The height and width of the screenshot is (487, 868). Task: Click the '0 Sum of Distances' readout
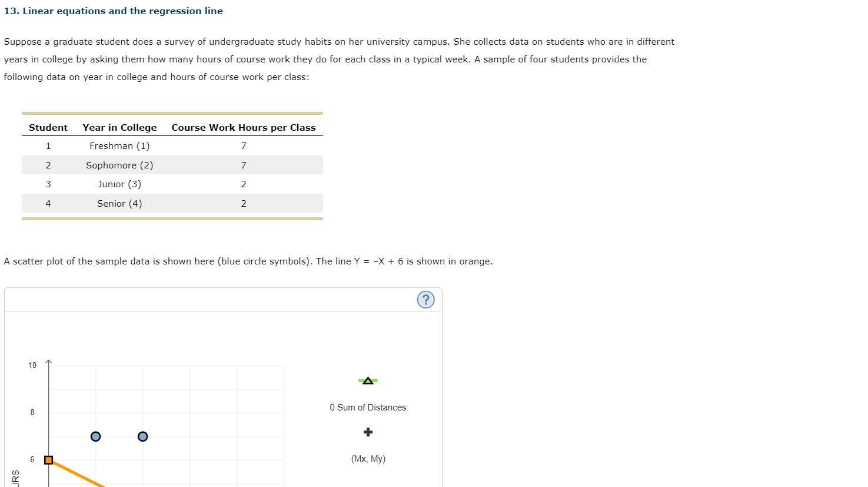tap(368, 407)
